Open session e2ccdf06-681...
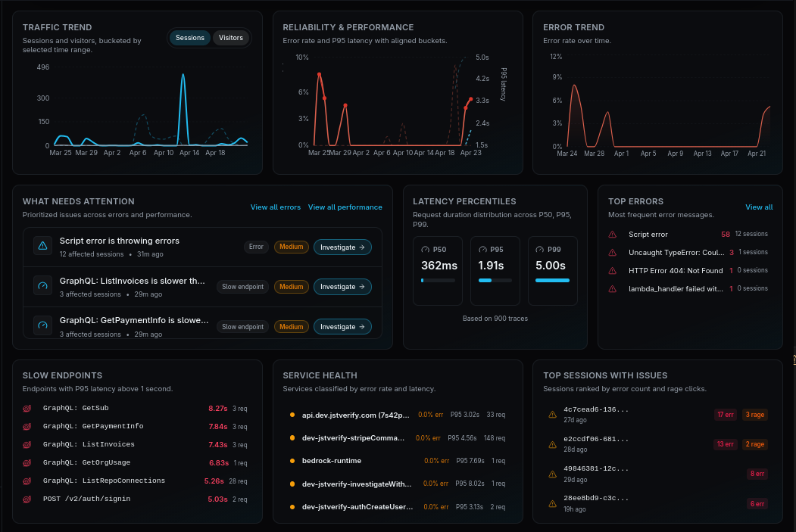This screenshot has width=796, height=532. (657, 444)
